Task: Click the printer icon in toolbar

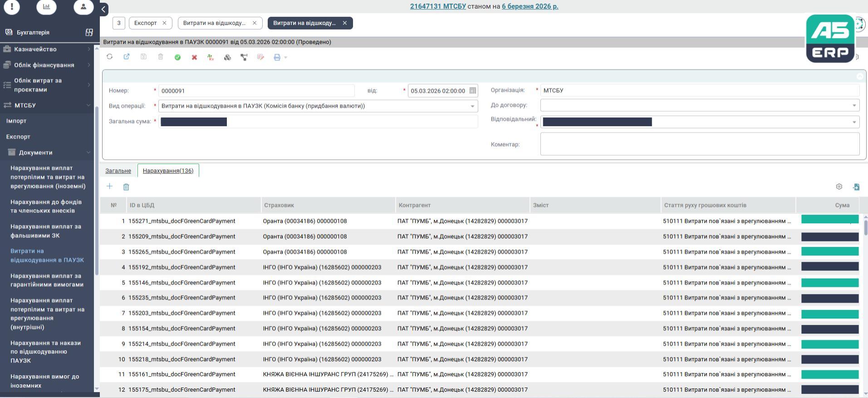Action: point(277,57)
